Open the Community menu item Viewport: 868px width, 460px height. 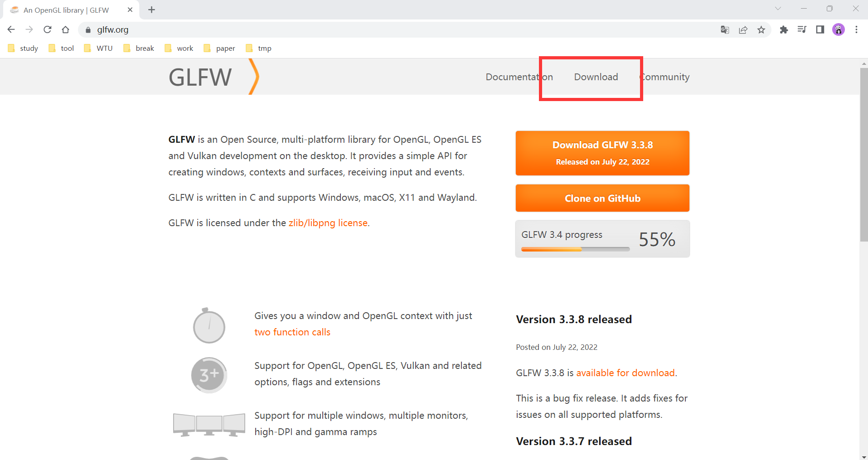pyautogui.click(x=664, y=77)
